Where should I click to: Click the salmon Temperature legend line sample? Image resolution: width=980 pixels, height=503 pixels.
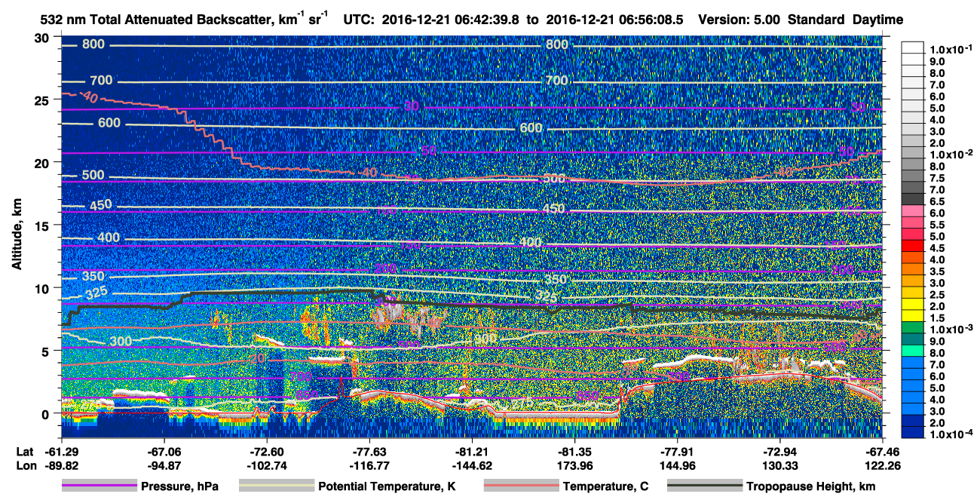coord(521,486)
